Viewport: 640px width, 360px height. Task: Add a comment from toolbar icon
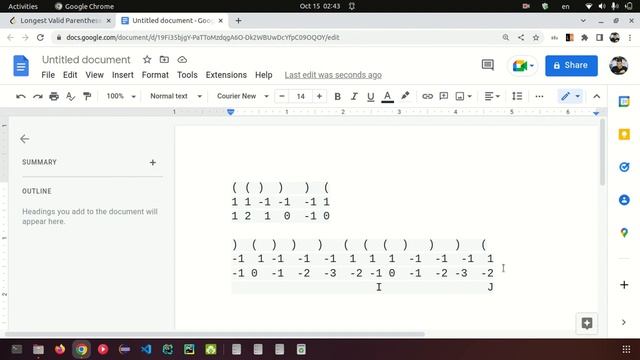click(x=444, y=96)
